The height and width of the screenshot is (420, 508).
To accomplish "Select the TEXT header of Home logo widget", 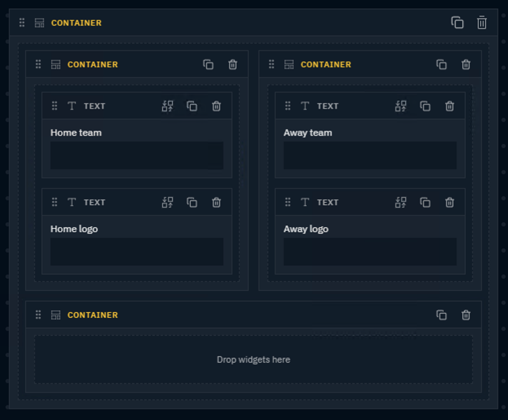I will coord(94,202).
